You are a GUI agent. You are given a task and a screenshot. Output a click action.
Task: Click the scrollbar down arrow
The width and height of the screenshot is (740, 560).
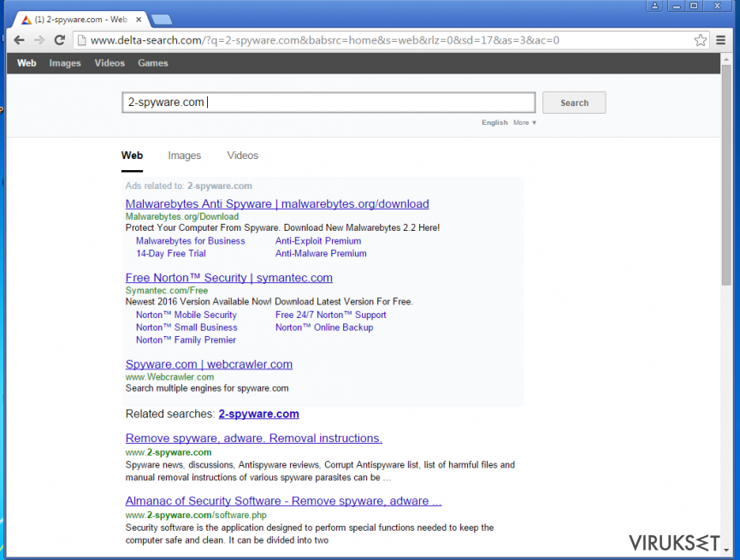[x=725, y=551]
